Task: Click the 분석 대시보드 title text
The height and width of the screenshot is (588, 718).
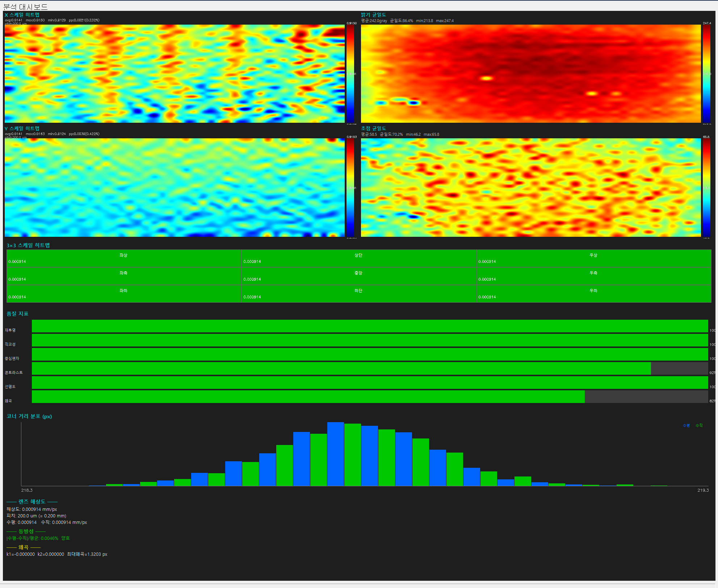Action: [25, 7]
